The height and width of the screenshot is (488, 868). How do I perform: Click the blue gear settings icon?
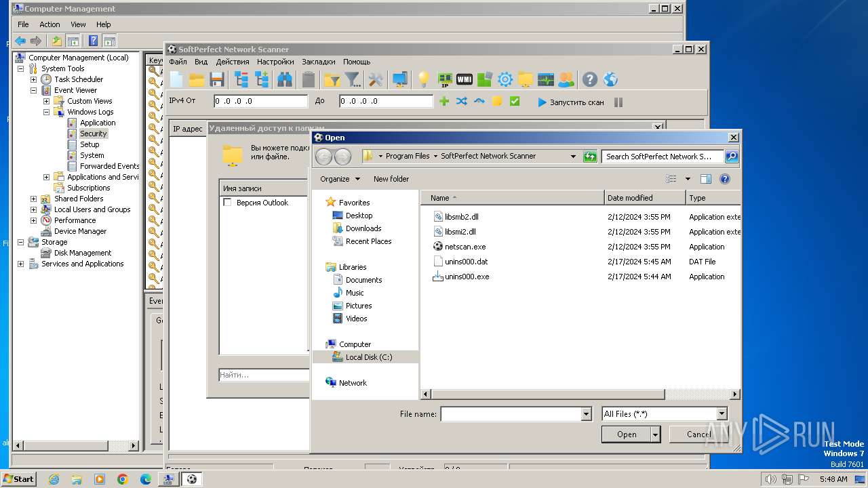[505, 80]
